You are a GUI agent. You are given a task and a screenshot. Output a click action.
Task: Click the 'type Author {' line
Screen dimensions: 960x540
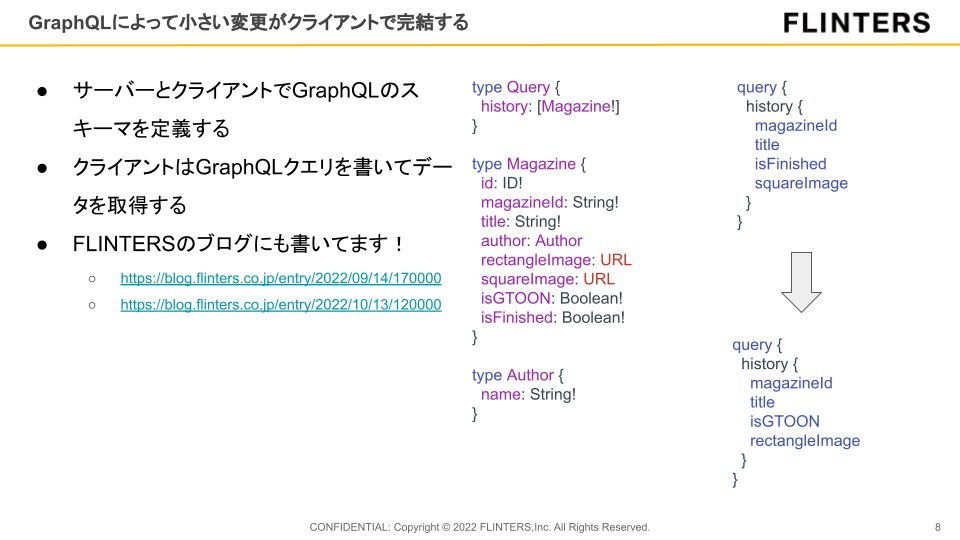tap(518, 375)
